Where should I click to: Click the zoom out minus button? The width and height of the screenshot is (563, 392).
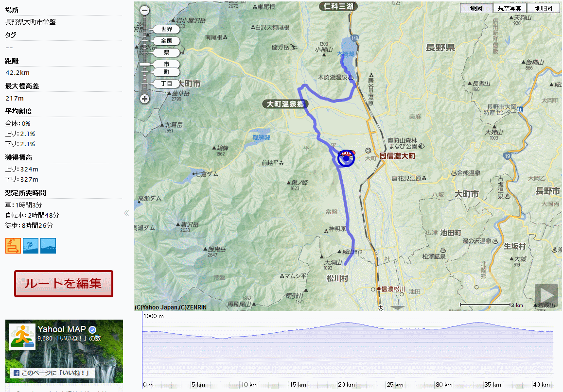coord(144,11)
